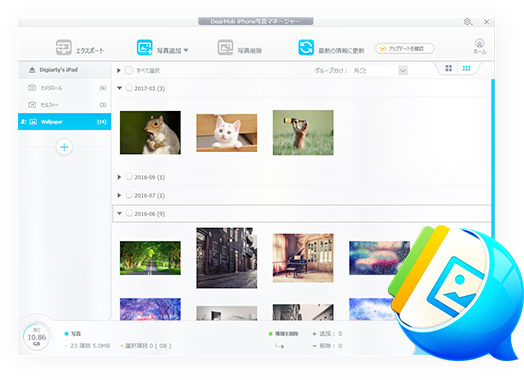Select the カメラロール album
This screenshot has width=524, height=380.
pos(64,88)
